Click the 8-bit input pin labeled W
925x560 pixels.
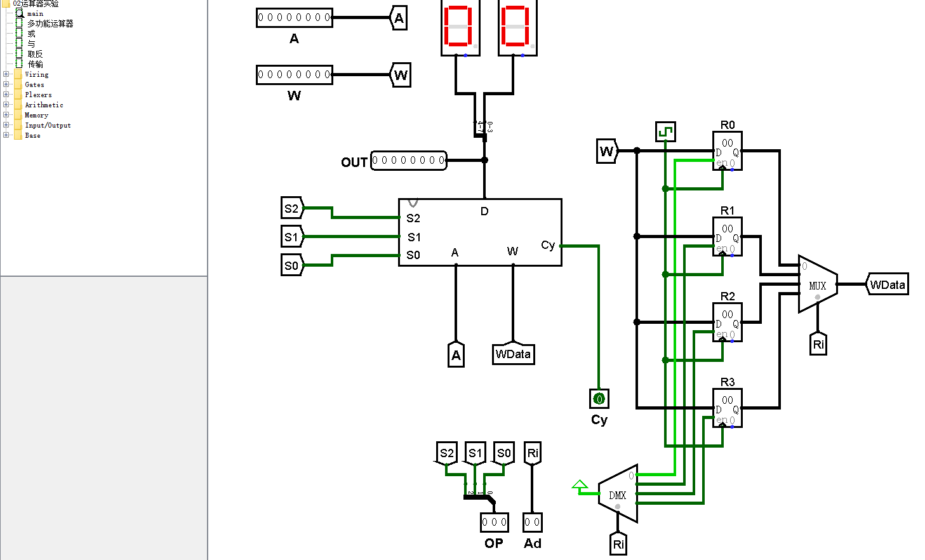click(x=295, y=75)
